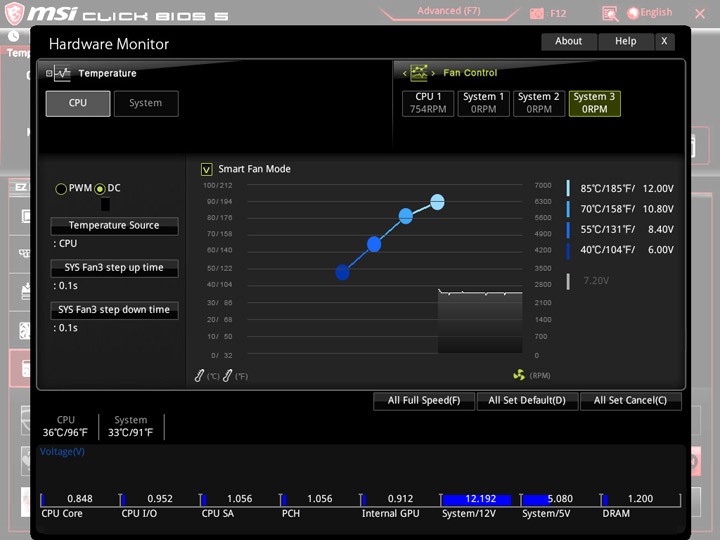Choose the System 1 fan

tap(484, 103)
